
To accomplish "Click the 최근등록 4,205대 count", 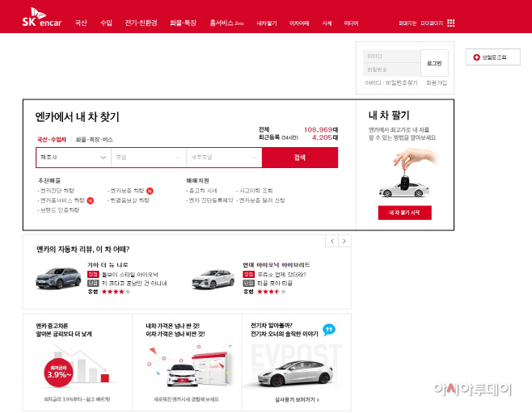I will (298, 137).
